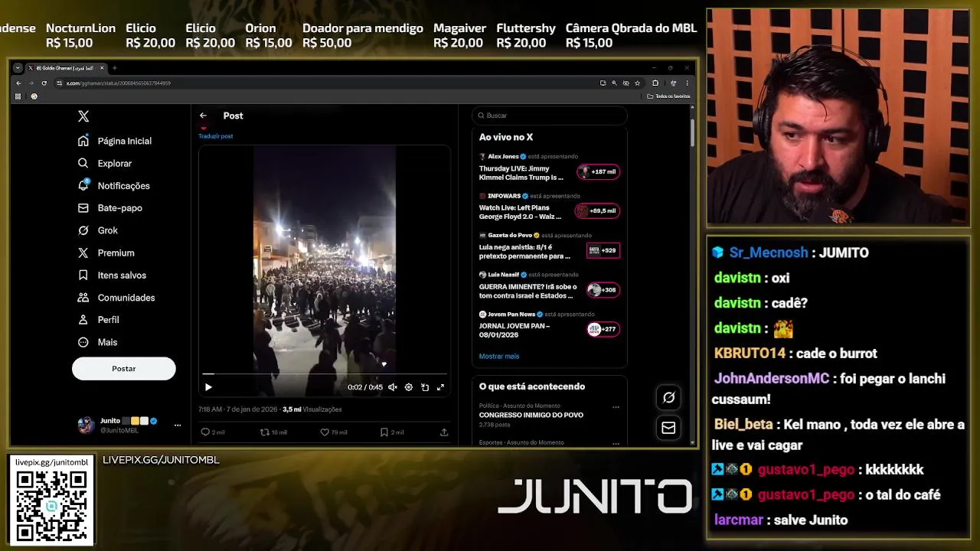The image size is (980, 551).
Task: Click the +89,5 mil viewers badge
Action: (598, 210)
